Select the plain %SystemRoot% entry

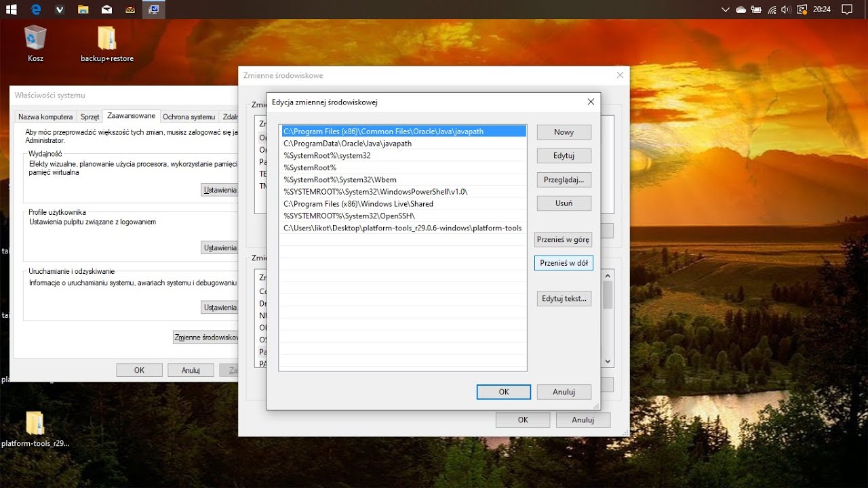tap(403, 167)
